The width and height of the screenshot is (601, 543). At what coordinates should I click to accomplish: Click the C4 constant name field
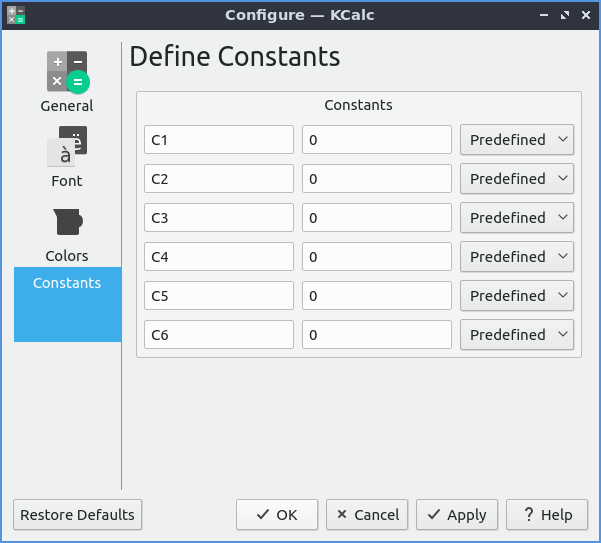[x=219, y=257]
